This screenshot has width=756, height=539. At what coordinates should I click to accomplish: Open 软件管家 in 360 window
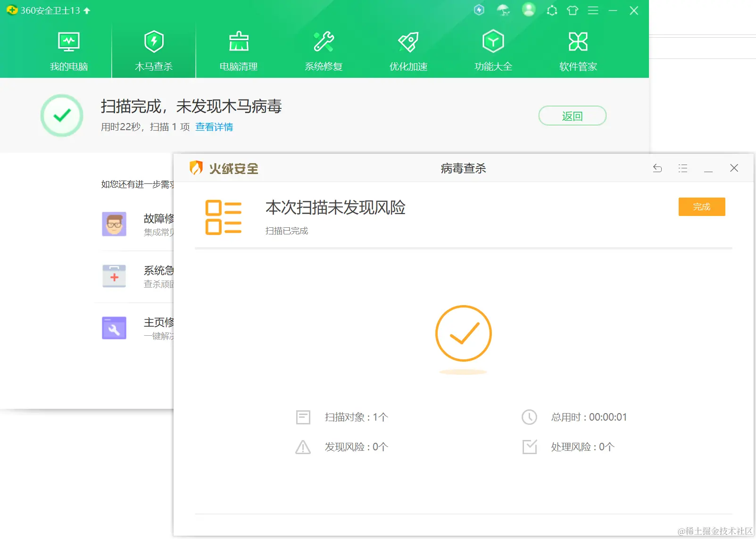tap(578, 51)
